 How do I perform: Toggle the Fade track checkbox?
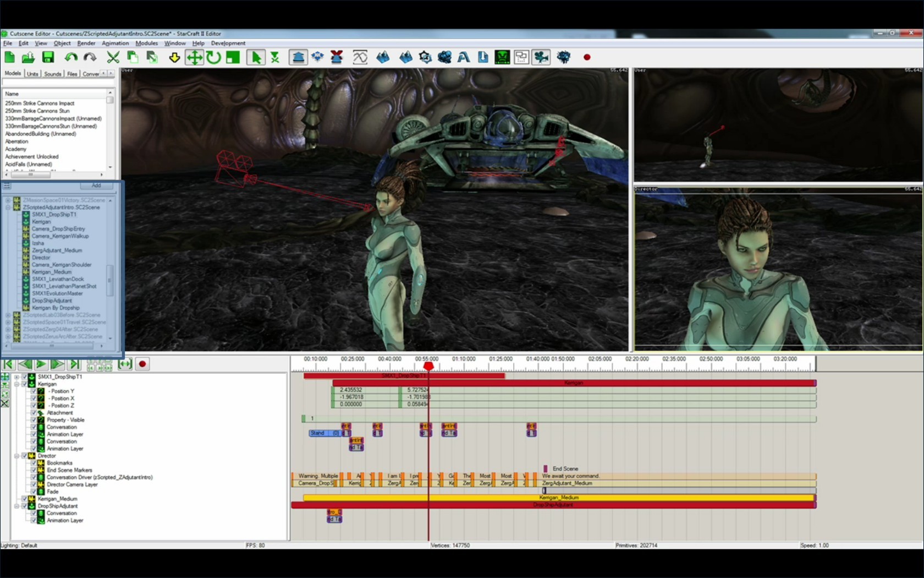33,492
